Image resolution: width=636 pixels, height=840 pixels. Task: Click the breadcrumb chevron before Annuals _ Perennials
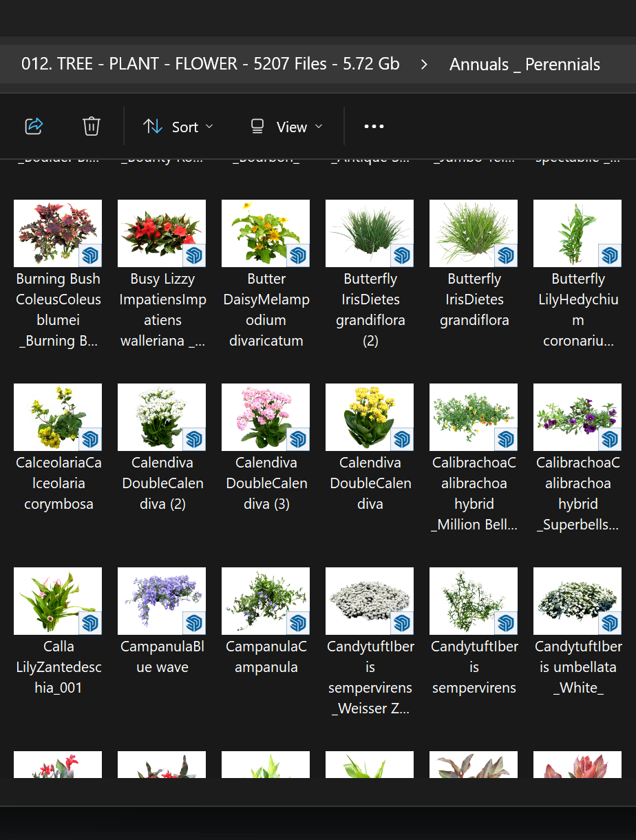[424, 65]
